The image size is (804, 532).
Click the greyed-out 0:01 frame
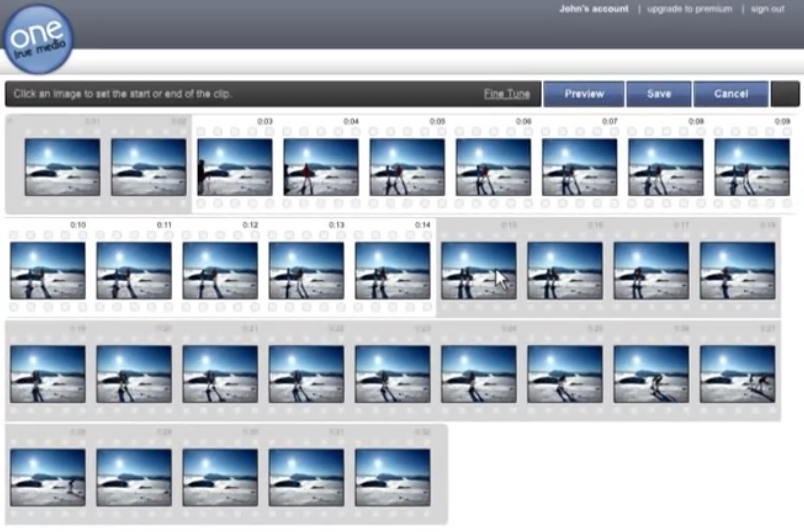[x=62, y=167]
